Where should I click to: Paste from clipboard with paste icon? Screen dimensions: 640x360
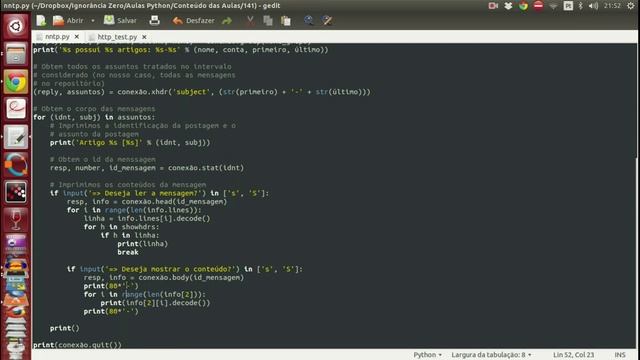click(x=286, y=20)
